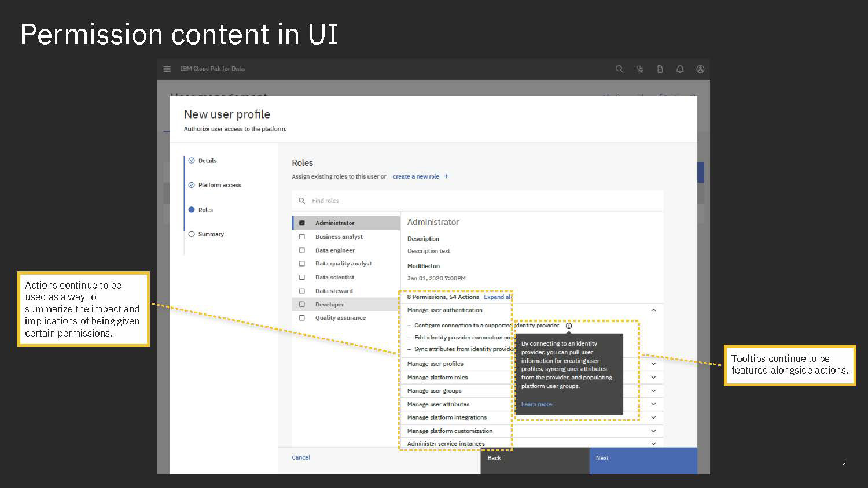
Task: Click the Next button
Action: [x=643, y=461]
